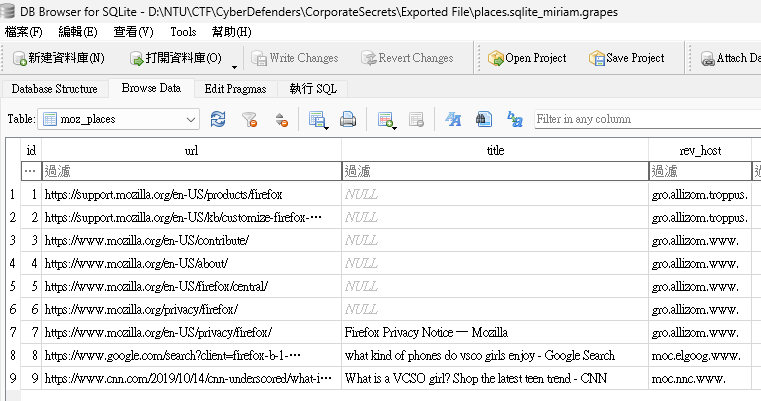The height and width of the screenshot is (401, 761).
Task: Click the title column filter box
Action: 495,171
